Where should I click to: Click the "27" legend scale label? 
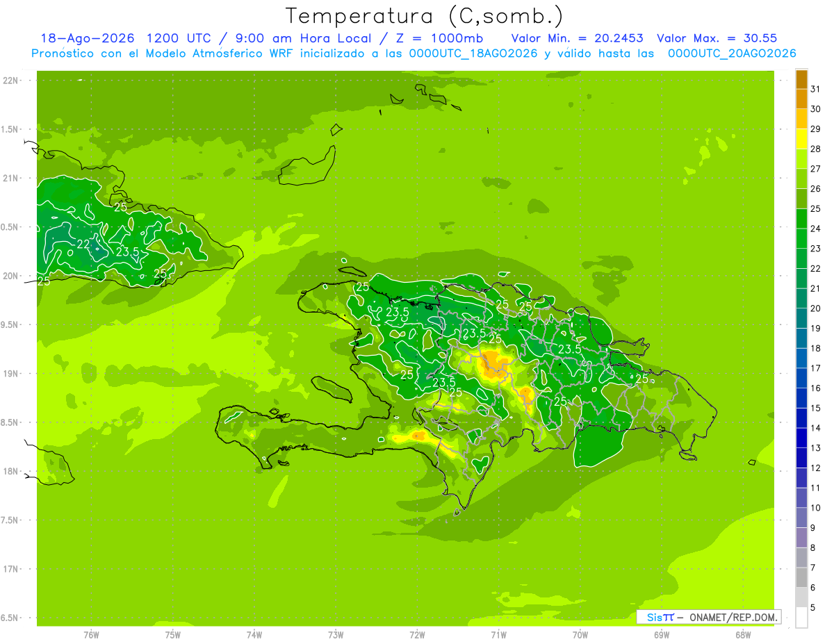[x=815, y=169]
